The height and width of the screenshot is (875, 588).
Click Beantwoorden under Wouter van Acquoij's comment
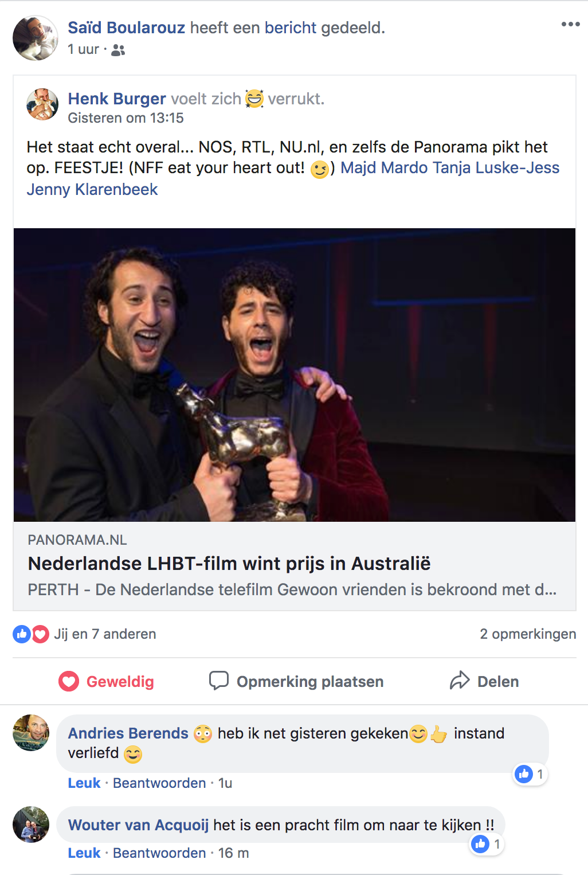(x=159, y=853)
